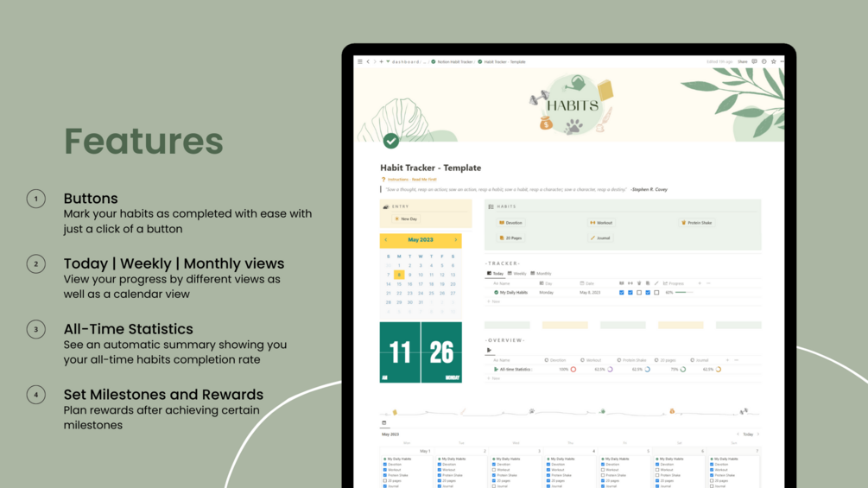
Task: Toggle Workout checkbox in My Daily Habits row
Action: click(630, 293)
